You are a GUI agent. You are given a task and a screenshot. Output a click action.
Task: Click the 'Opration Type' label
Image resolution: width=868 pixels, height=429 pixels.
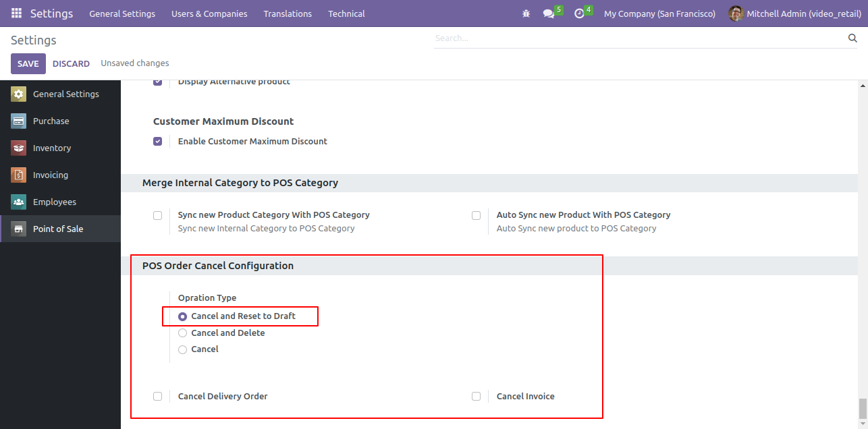pos(207,297)
